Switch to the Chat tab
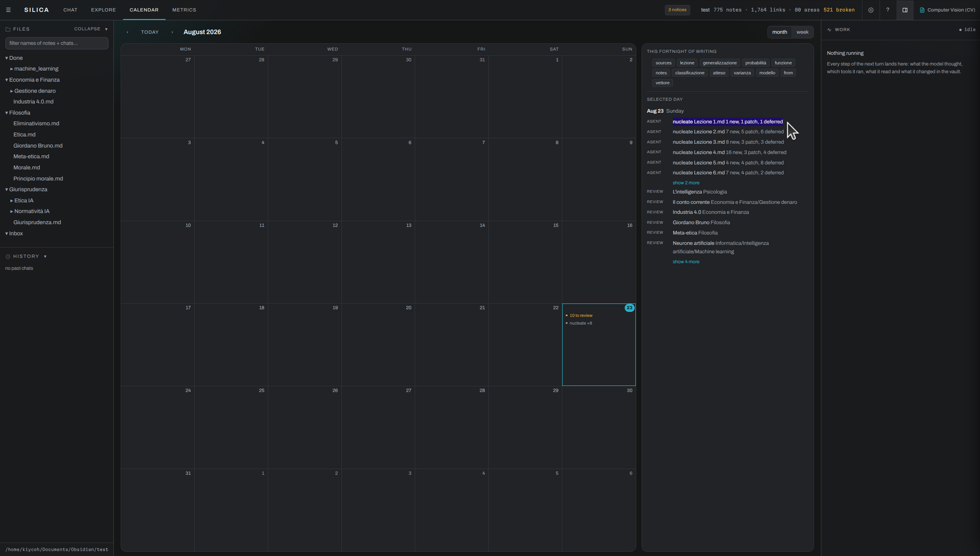Screen dimensions: 980x556 (70, 10)
